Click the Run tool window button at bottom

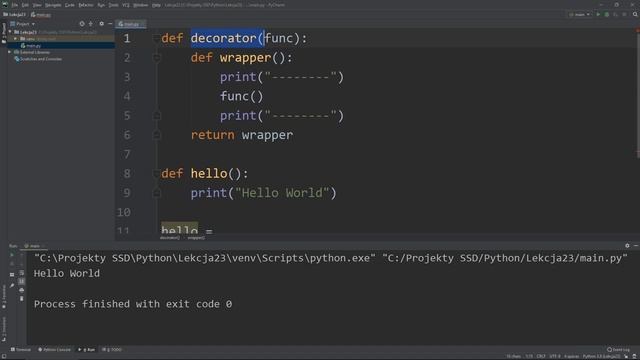[87, 350]
